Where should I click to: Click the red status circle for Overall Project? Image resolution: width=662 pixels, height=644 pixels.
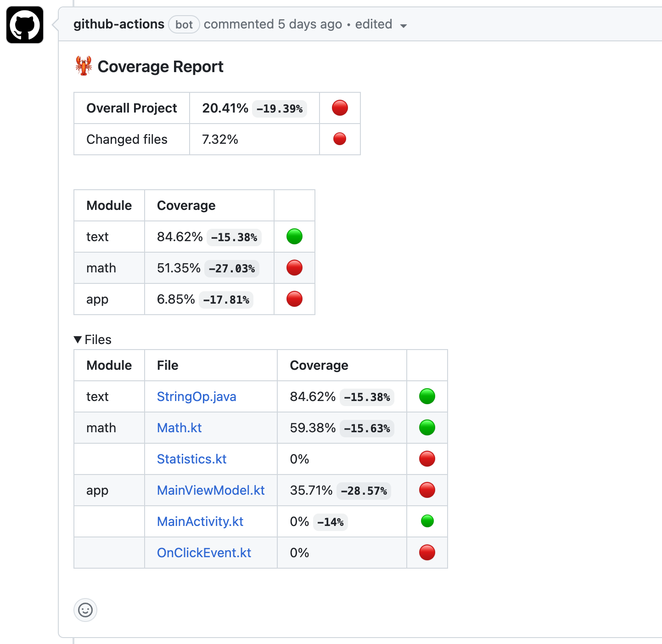pyautogui.click(x=340, y=108)
